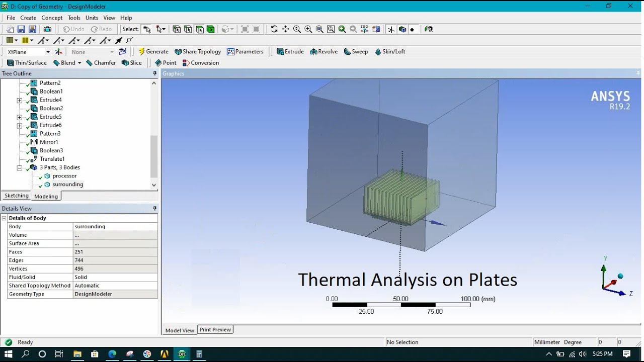Click the New/blank file icon in toolbar

coord(10,29)
